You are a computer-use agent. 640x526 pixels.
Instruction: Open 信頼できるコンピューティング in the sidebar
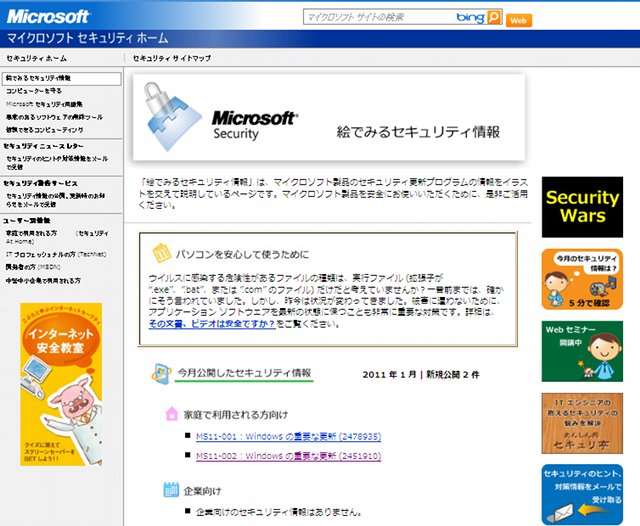tap(44, 130)
